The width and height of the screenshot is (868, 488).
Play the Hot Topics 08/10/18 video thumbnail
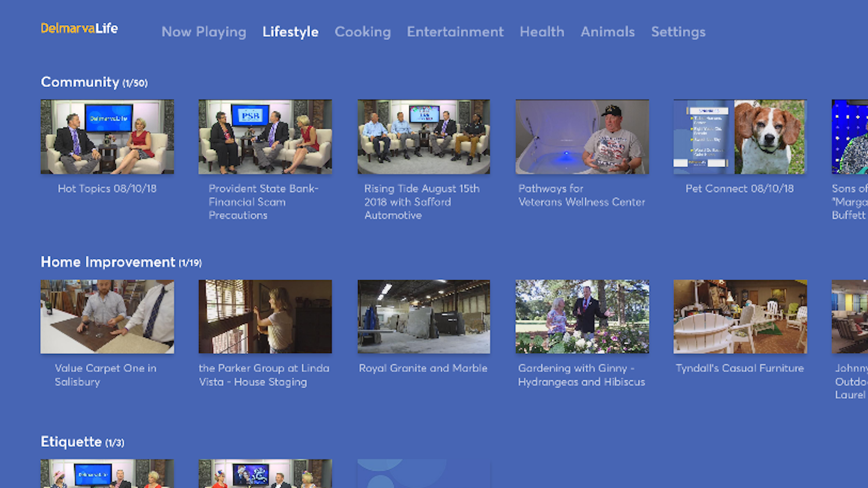click(x=107, y=137)
